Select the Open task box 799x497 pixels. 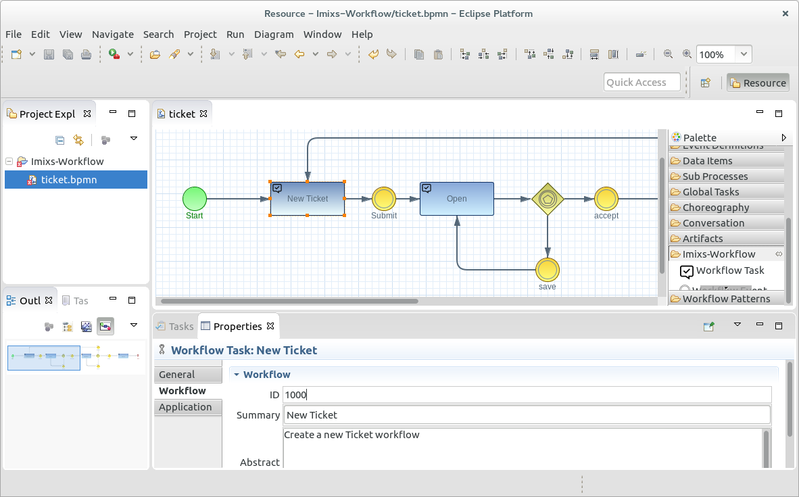[x=457, y=199]
